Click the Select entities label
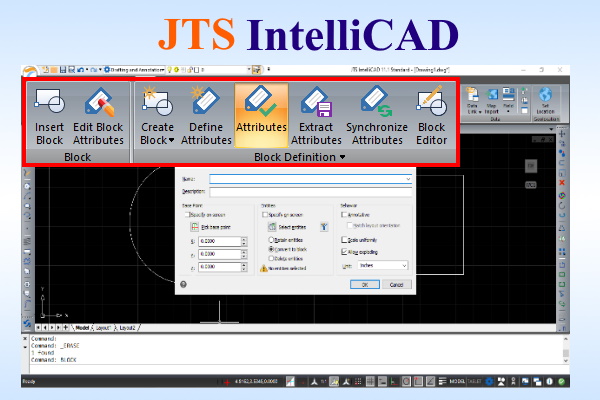Viewport: 600px width, 400px height. pyautogui.click(x=292, y=227)
